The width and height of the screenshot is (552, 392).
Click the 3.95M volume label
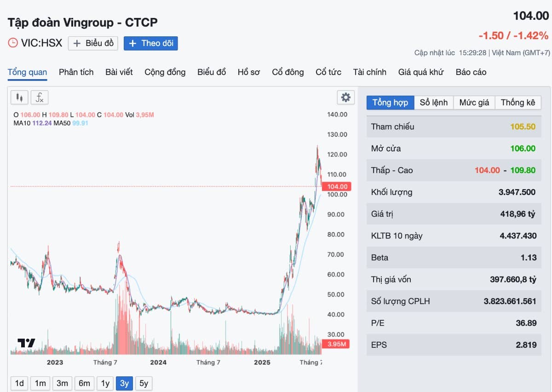point(336,344)
